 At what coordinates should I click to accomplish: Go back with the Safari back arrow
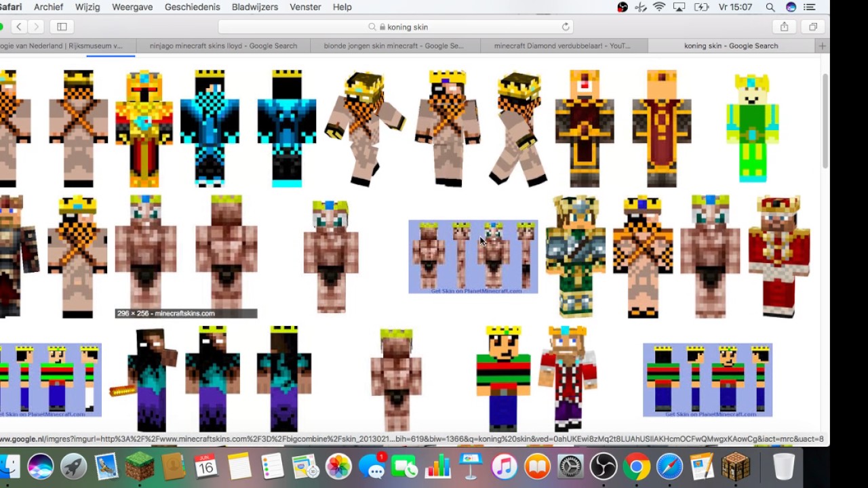(x=19, y=26)
